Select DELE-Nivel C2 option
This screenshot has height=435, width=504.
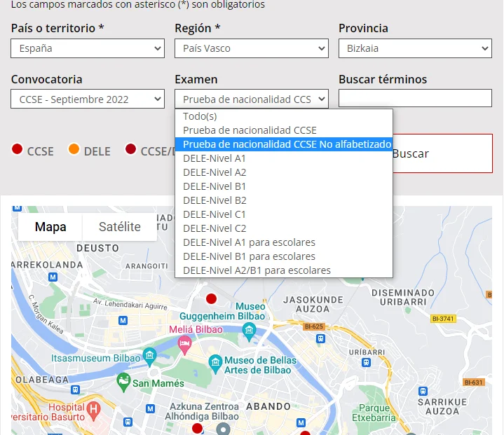coord(283,228)
